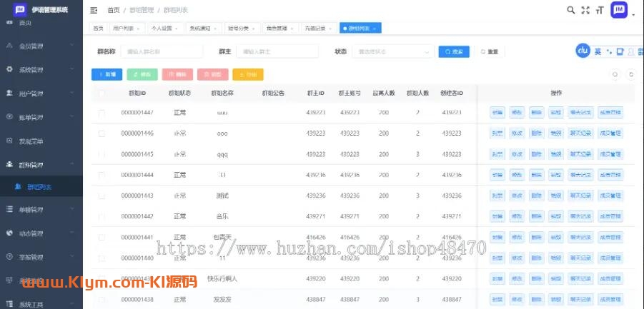Close the 靓号分类 tab with its x
This screenshot has height=309, width=644.
[254, 29]
